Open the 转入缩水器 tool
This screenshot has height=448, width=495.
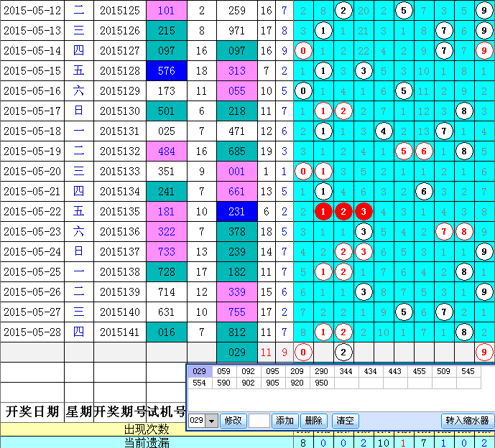coord(467,421)
